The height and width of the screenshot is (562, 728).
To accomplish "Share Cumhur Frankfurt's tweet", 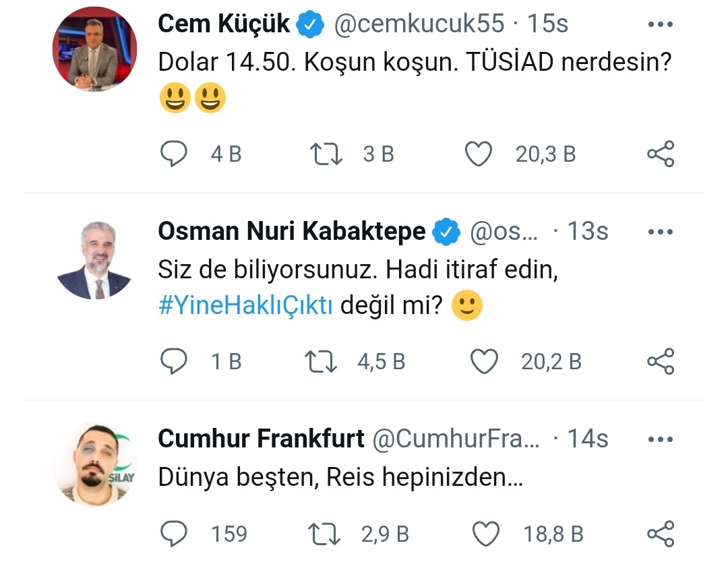I will click(661, 534).
